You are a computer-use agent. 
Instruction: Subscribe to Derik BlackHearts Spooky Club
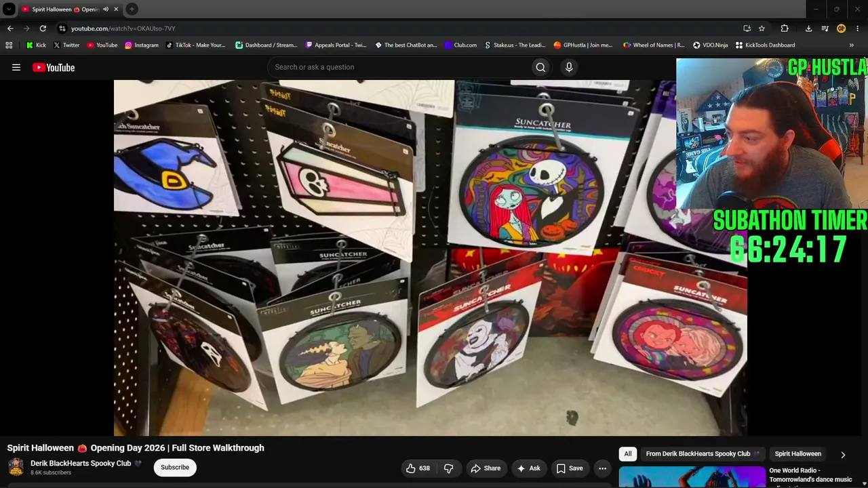coord(175,468)
